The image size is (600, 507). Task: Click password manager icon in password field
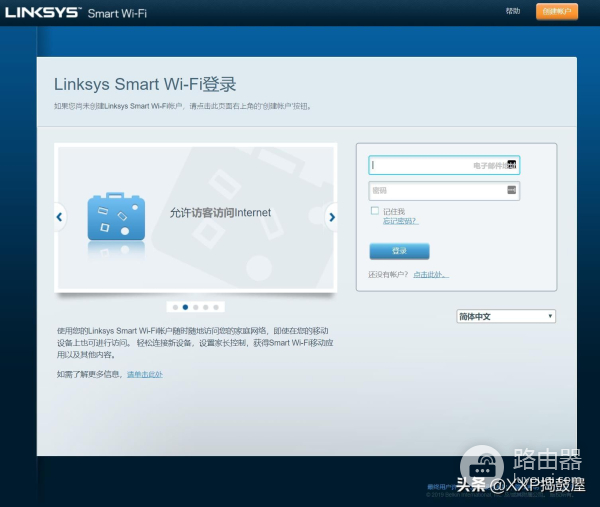(x=512, y=190)
